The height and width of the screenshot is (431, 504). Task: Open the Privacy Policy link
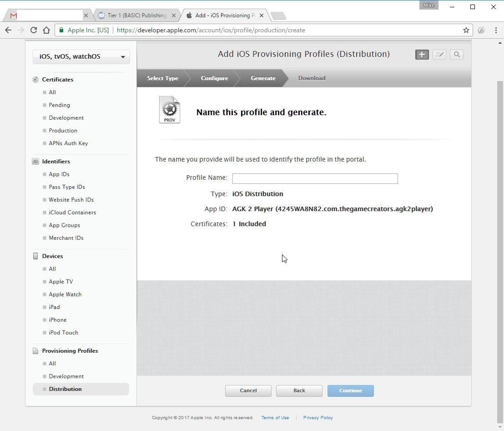tap(318, 418)
